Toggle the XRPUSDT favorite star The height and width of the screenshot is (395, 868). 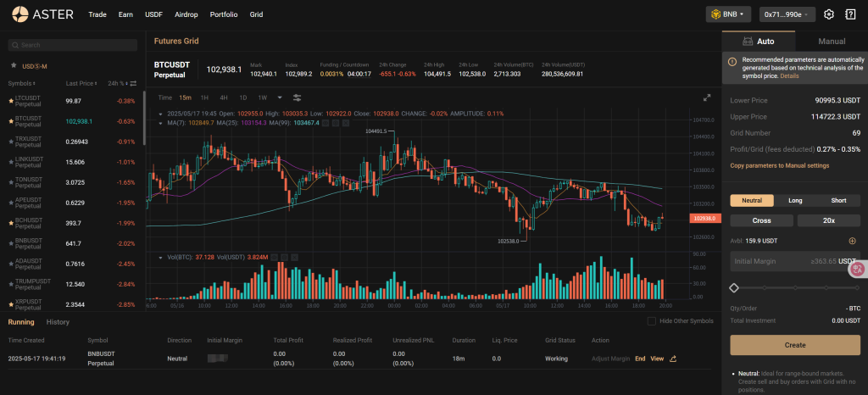(11, 304)
